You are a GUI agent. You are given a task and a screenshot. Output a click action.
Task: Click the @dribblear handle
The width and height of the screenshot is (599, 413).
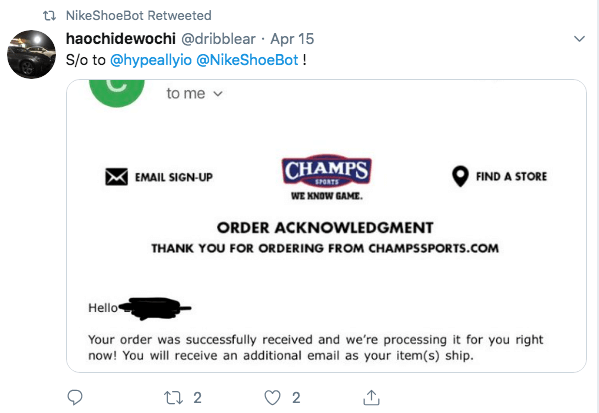pos(218,39)
